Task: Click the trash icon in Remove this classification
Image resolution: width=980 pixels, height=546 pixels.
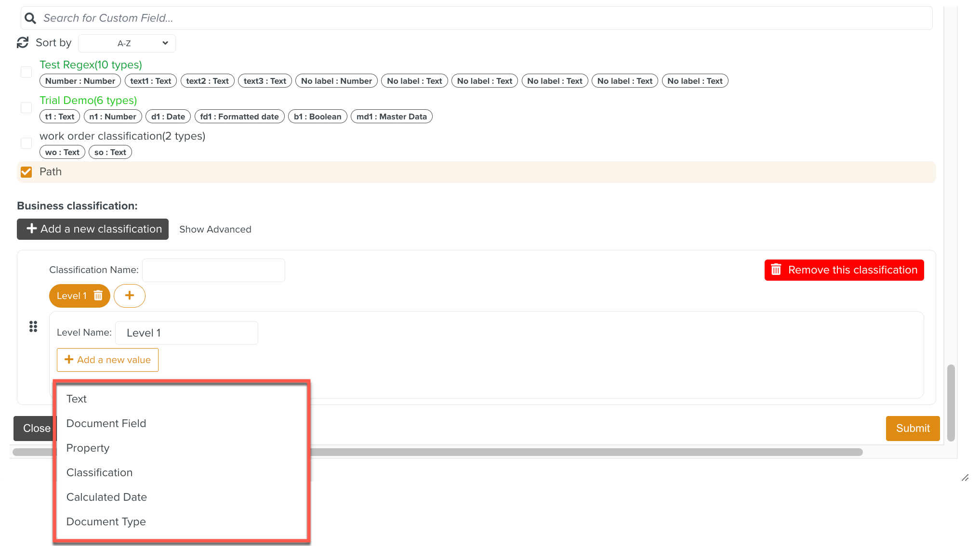Action: [x=776, y=270]
